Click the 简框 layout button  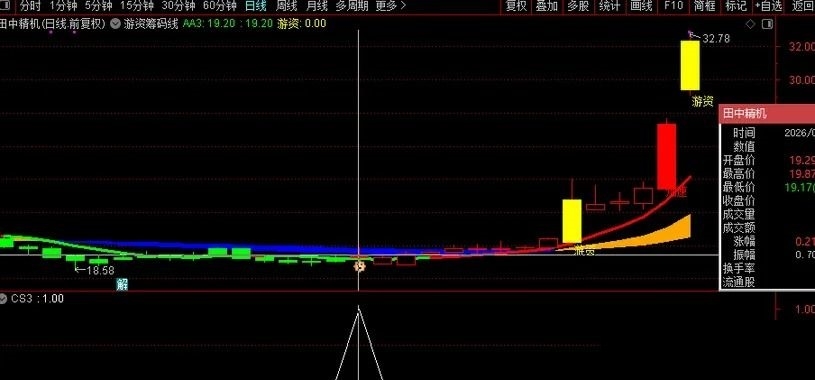704,6
